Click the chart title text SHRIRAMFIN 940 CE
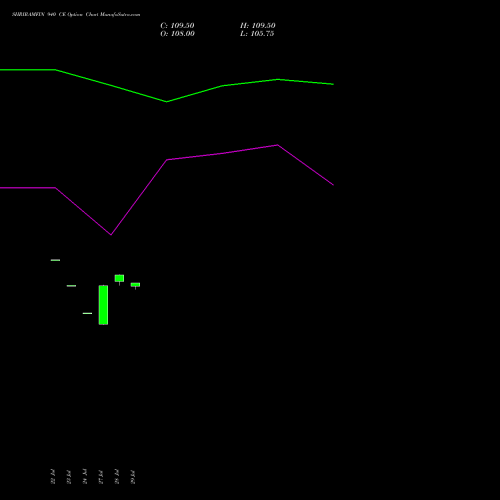 tap(39, 15)
